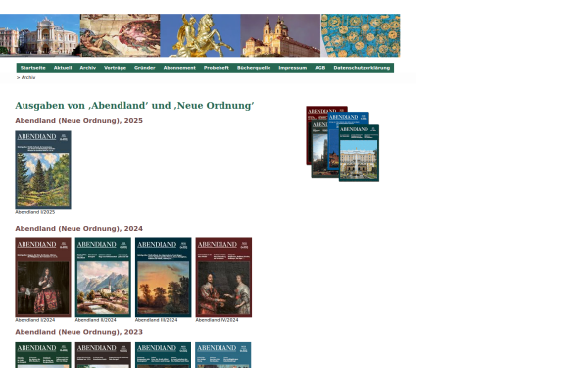Click the Abendland II/2024 caption link
Viewport: 588px width, 368px height.
point(96,320)
